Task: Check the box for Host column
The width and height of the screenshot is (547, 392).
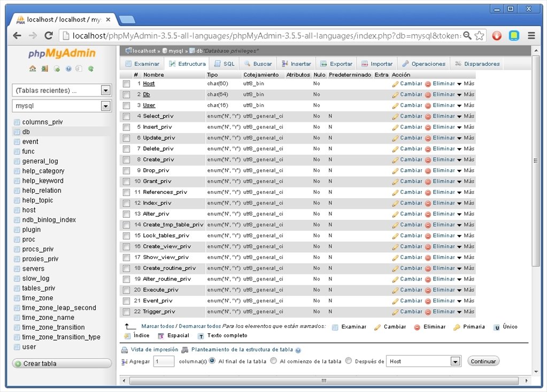Action: tap(126, 84)
